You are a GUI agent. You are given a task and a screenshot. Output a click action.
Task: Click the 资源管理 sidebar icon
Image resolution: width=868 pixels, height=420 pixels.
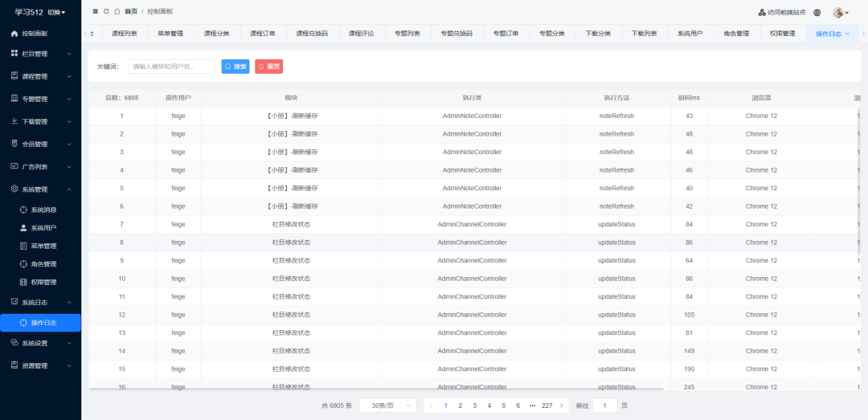point(15,365)
